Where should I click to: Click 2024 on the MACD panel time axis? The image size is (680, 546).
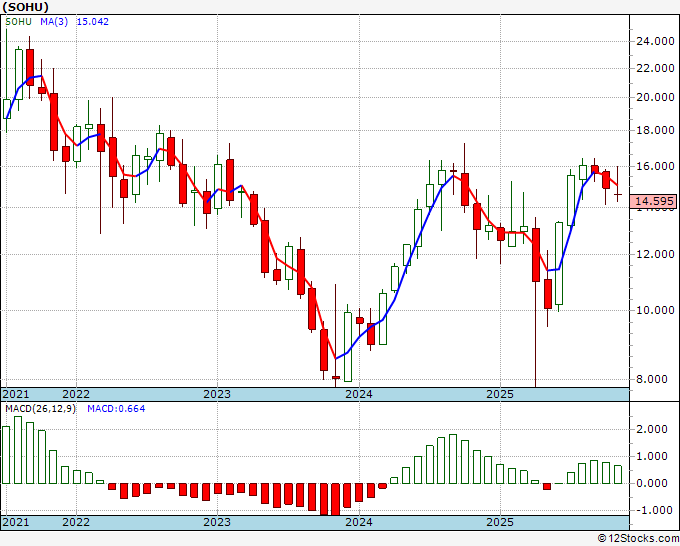coord(359,522)
